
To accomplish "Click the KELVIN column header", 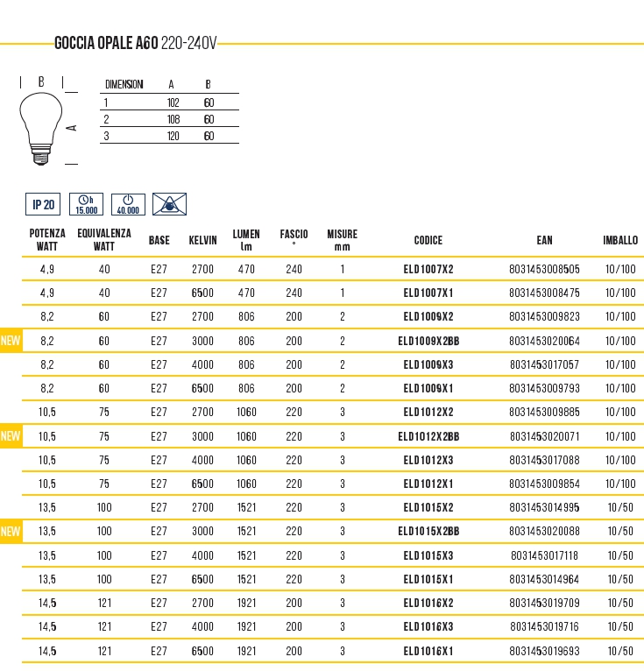I will [202, 240].
